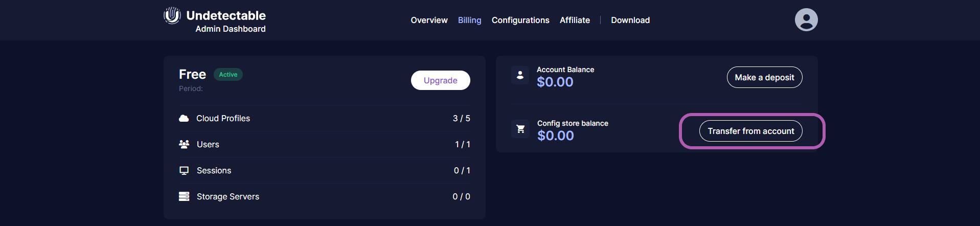Open the Overview menu item
Viewport: 980px width, 226px height.
429,20
